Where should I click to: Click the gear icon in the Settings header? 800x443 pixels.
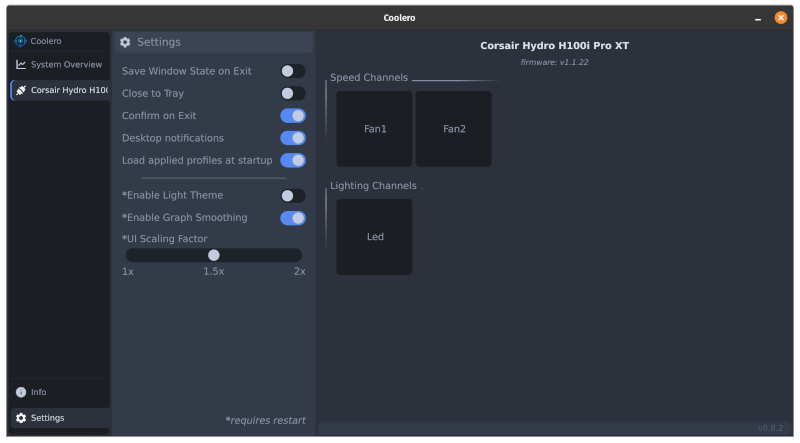125,42
